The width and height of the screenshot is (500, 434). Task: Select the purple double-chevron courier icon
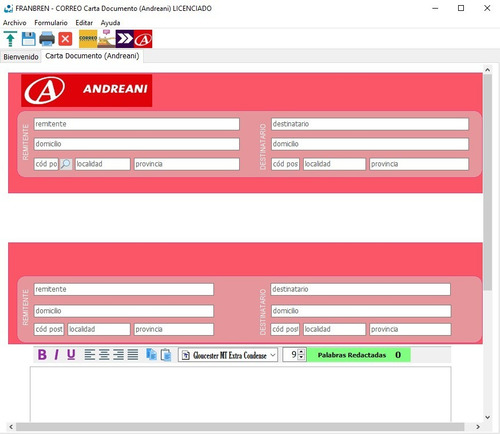tap(125, 39)
